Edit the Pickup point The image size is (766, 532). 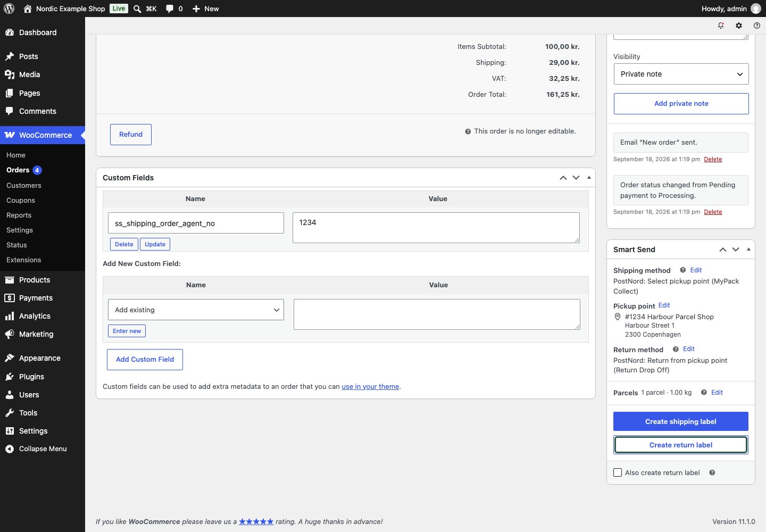(664, 305)
